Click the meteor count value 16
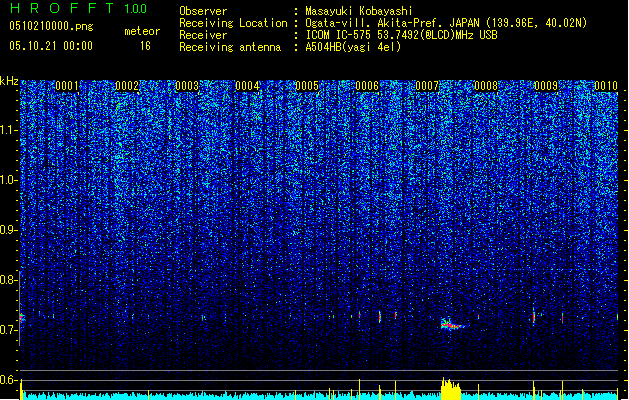The image size is (629, 400). point(145,46)
